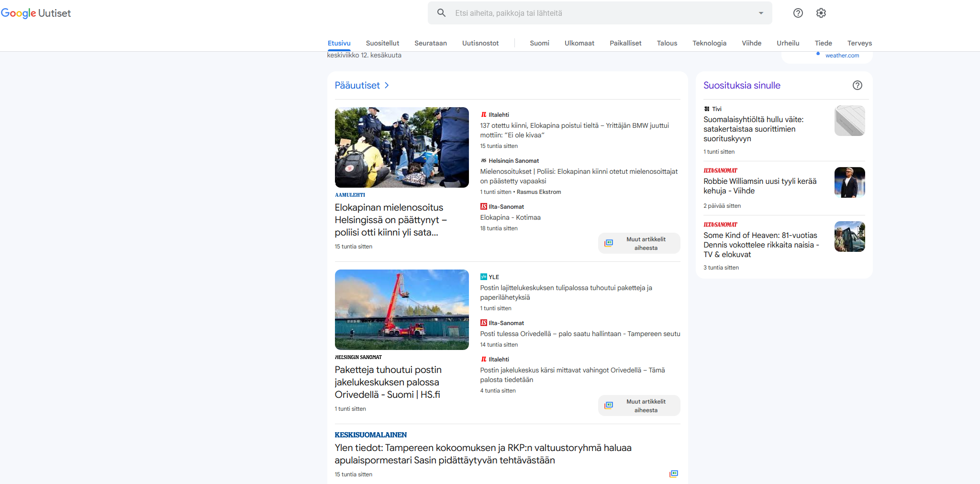Open YLE article about Postin lajittelukeskuksen tulipalo

(x=566, y=293)
